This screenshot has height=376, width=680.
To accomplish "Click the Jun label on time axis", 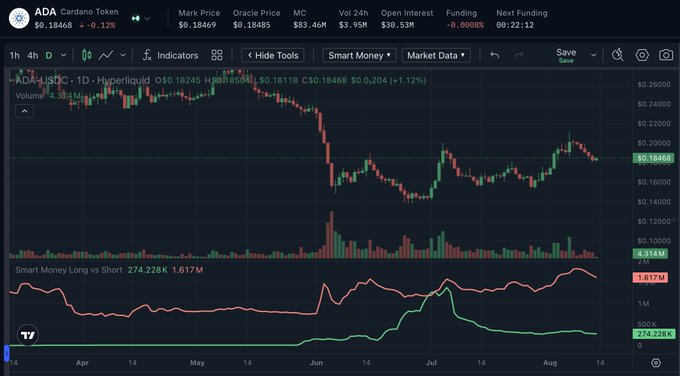I will pyautogui.click(x=316, y=363).
